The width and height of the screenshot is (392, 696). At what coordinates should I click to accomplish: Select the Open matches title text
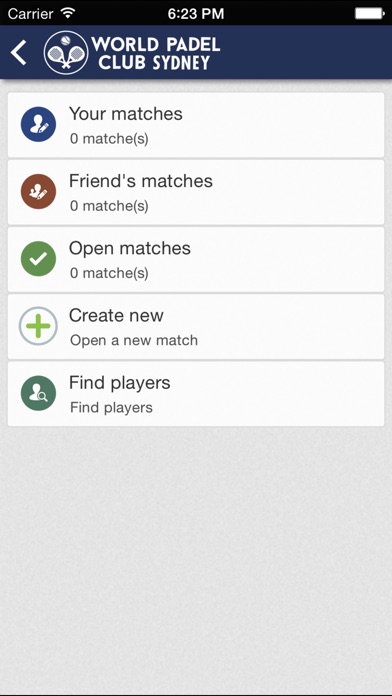coord(130,249)
